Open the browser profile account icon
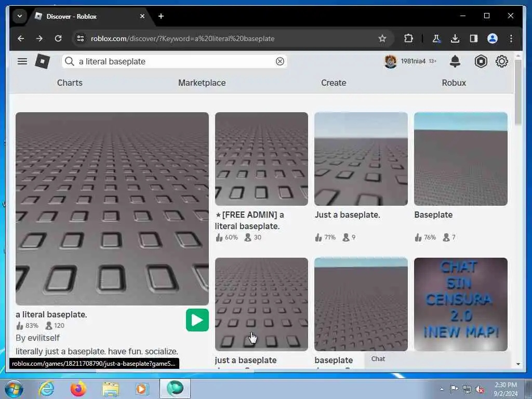The height and width of the screenshot is (399, 532). coord(493,38)
